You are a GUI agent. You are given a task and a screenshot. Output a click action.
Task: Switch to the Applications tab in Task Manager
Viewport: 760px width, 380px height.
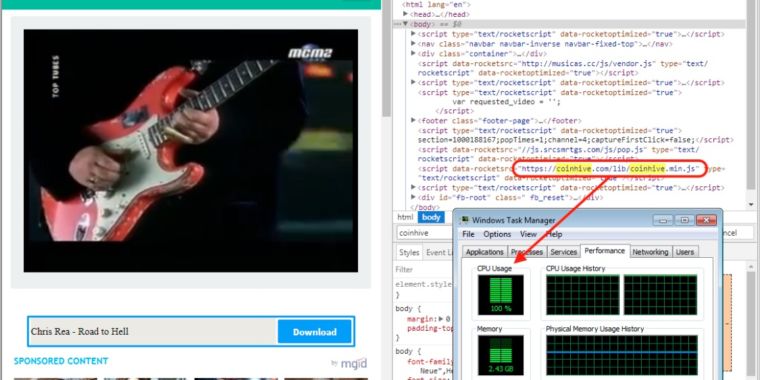pos(484,252)
